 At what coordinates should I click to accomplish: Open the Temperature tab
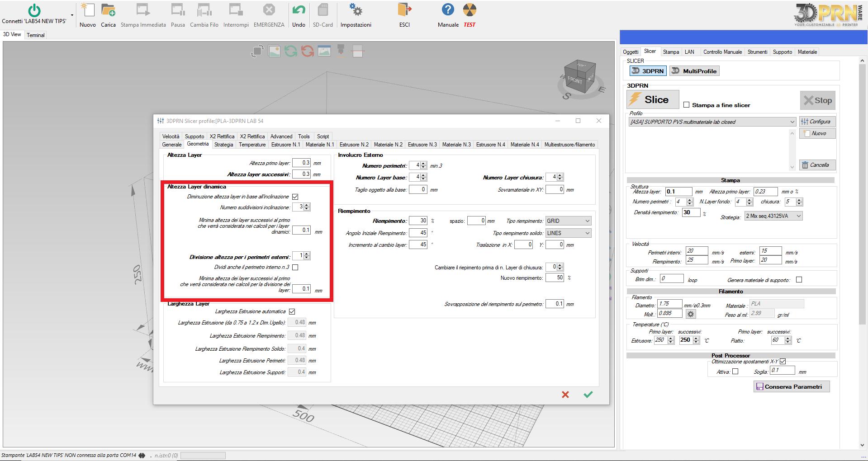pos(252,145)
